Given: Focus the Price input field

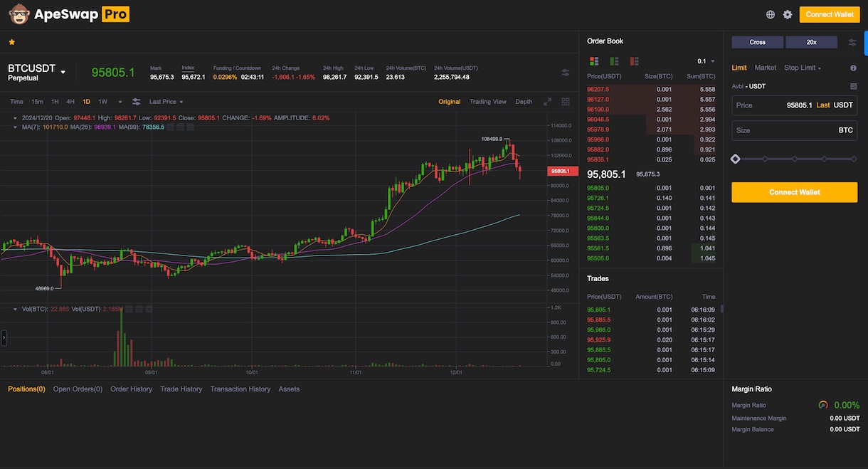Looking at the screenshot, I should coord(795,105).
